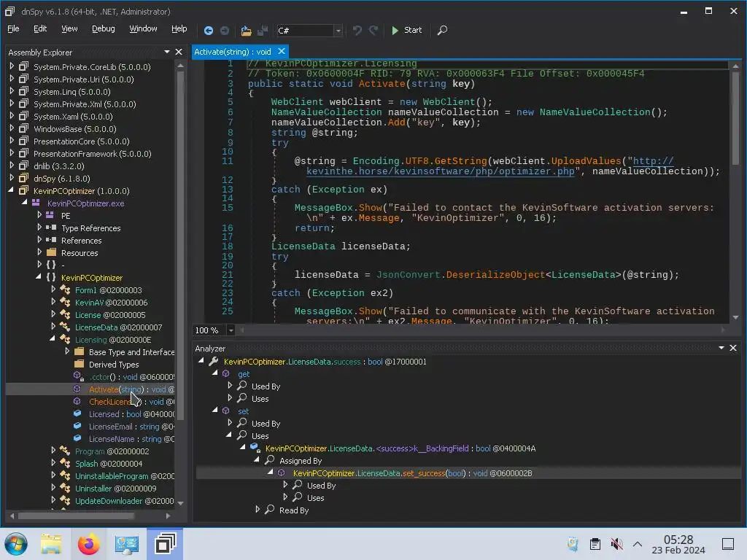Navigate backward with the blue arrow toolbar icon
Image resolution: width=747 pixels, height=560 pixels.
point(208,31)
